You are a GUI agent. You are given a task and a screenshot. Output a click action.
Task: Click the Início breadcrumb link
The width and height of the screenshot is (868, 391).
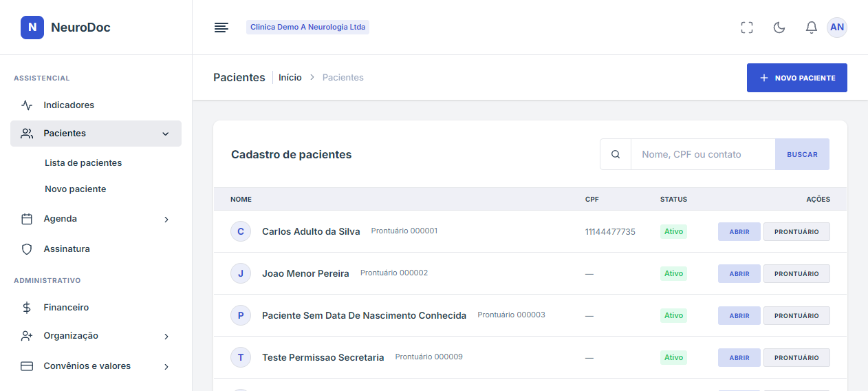point(290,78)
